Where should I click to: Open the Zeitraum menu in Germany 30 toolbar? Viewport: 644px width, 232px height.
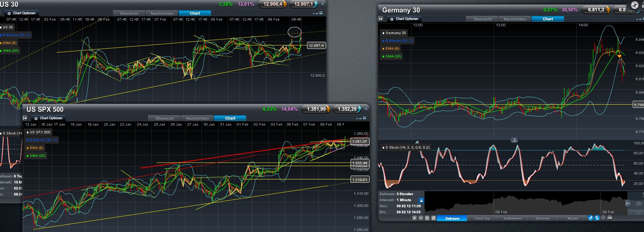pos(452,218)
